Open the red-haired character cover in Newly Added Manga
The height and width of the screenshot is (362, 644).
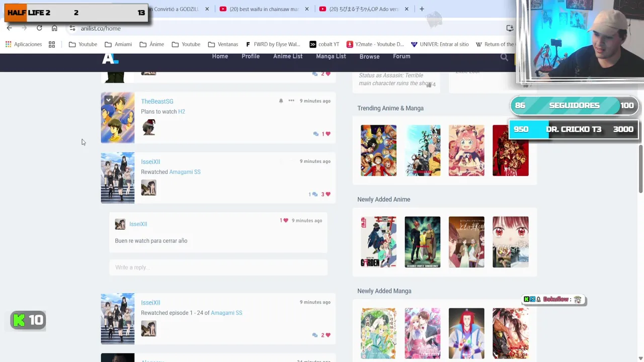coord(466,333)
